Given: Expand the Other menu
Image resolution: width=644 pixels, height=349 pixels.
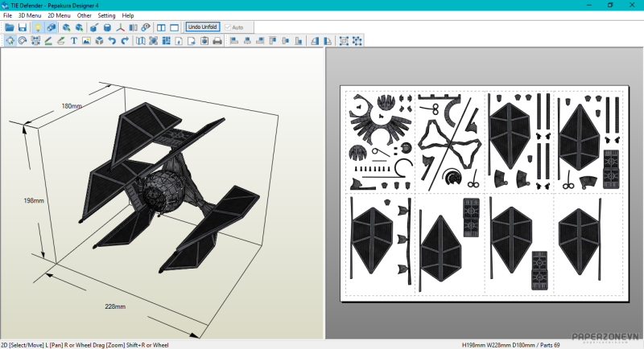Looking at the screenshot, I should click(x=84, y=15).
